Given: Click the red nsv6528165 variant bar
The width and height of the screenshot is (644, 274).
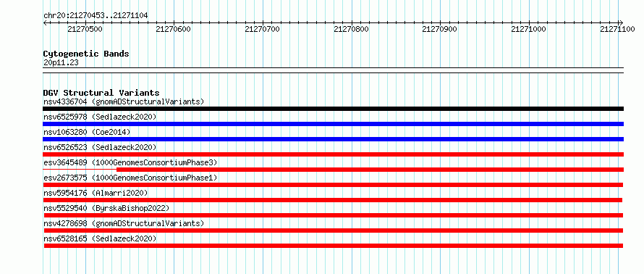Looking at the screenshot, I should tap(334, 246).
